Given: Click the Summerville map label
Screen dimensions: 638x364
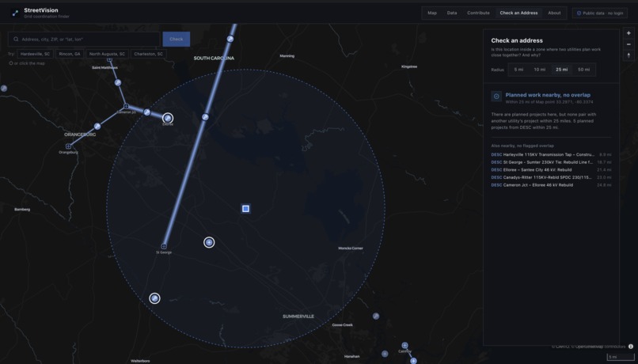Looking at the screenshot, I should [298, 317].
